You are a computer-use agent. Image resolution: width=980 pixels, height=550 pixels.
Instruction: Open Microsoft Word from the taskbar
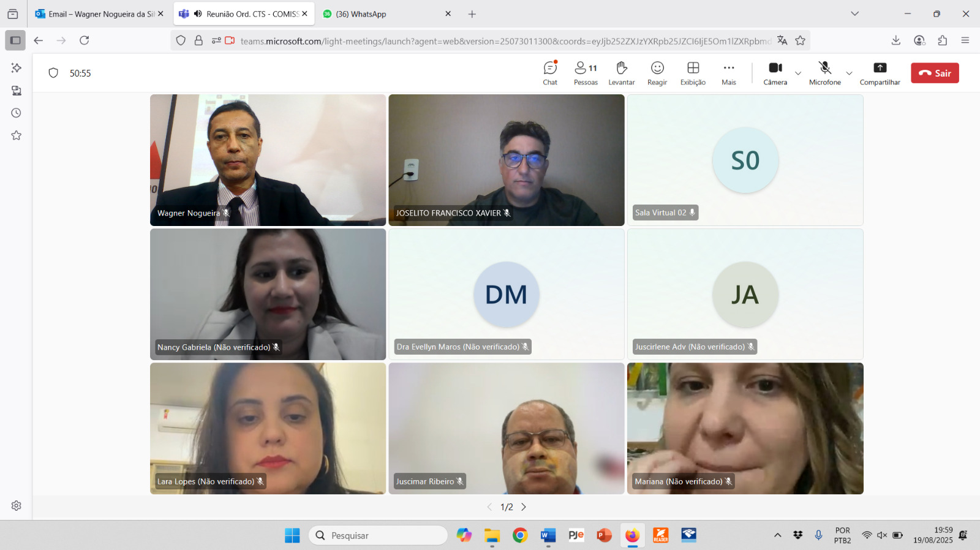[x=548, y=535]
